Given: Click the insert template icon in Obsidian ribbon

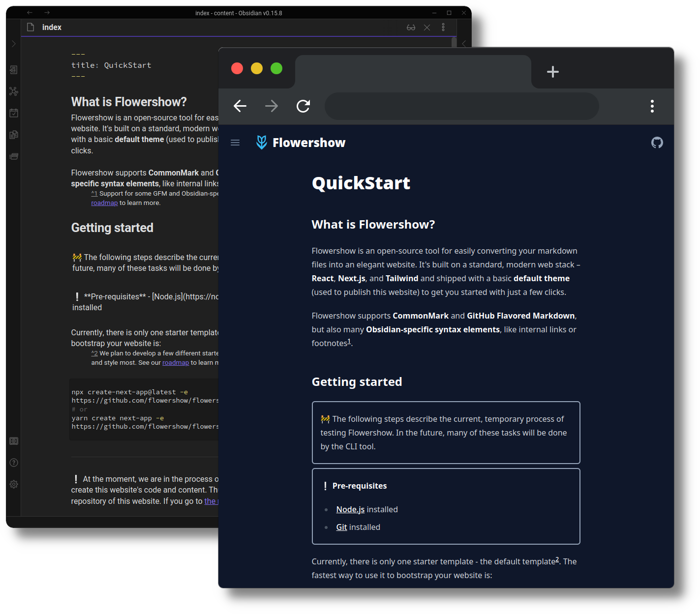Looking at the screenshot, I should pos(14,135).
